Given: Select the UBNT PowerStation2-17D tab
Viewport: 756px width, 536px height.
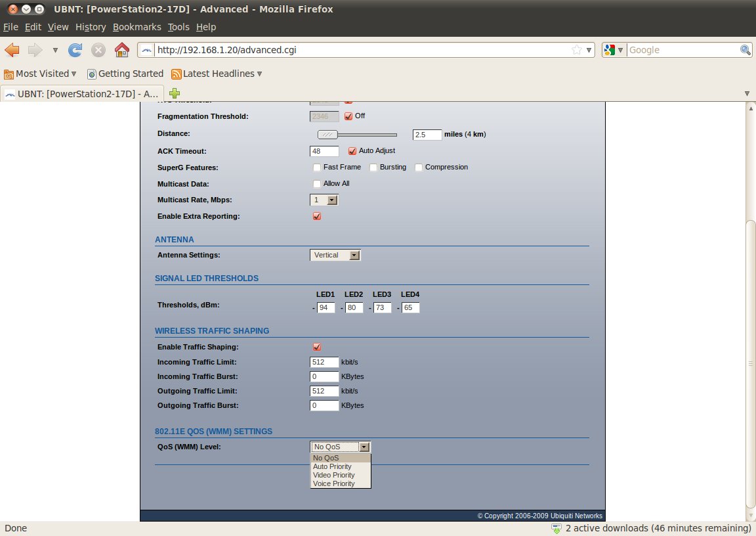Looking at the screenshot, I should pyautogui.click(x=83, y=93).
